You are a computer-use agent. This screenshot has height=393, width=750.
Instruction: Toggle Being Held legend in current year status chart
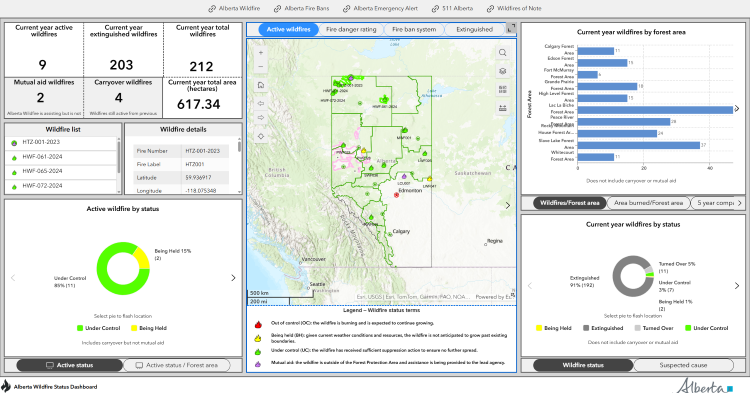(553, 328)
